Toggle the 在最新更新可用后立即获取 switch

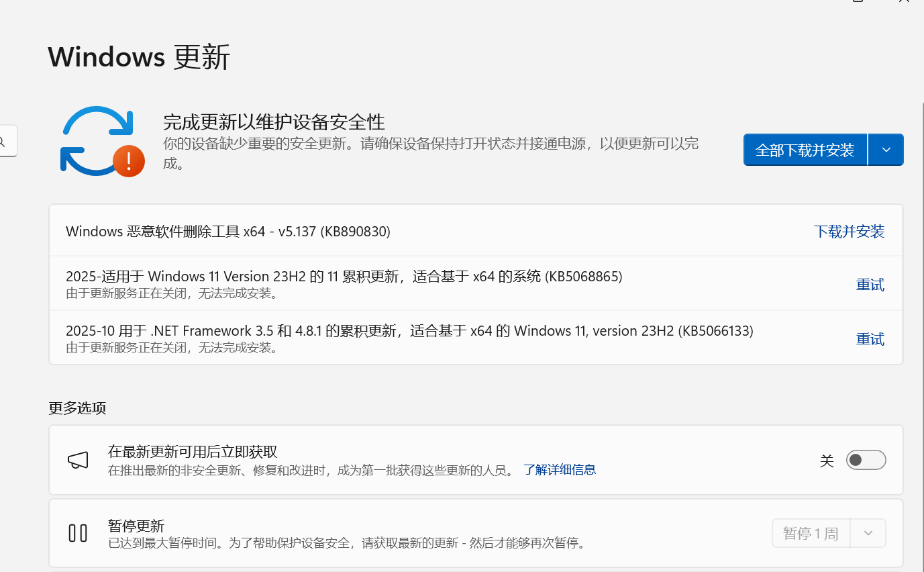[x=866, y=460]
